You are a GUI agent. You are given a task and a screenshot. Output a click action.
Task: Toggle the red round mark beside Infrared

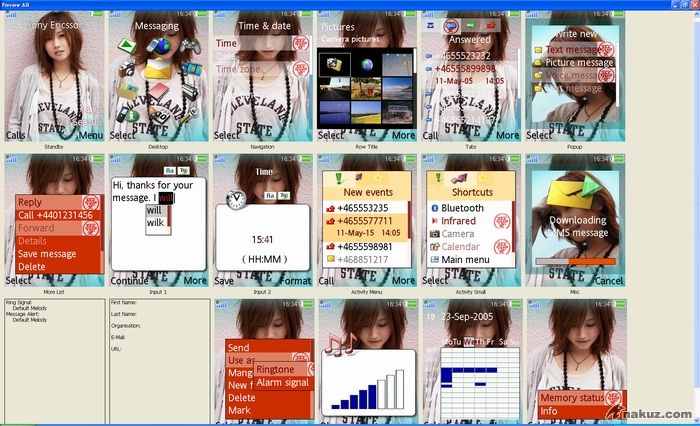502,221
